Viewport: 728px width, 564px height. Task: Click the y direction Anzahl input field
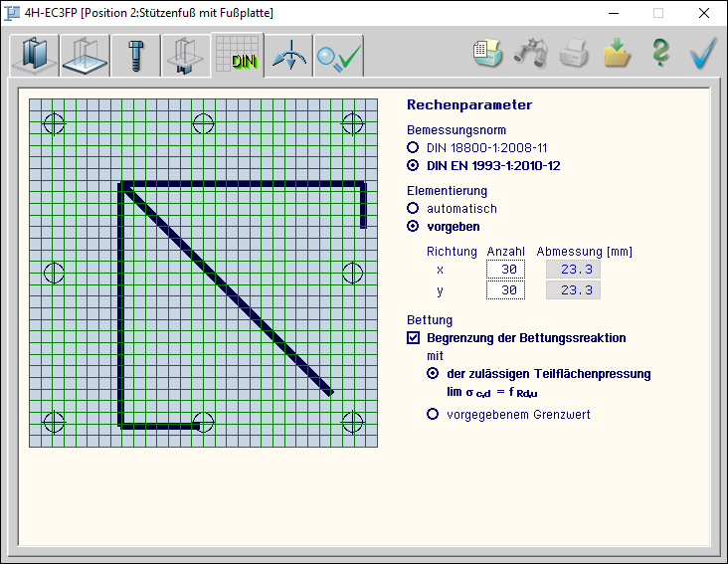coord(506,290)
